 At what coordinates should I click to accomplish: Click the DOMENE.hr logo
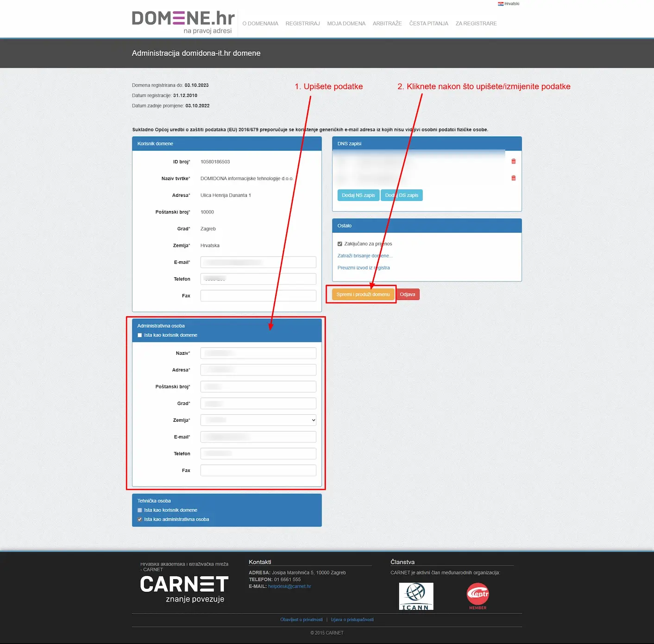183,22
